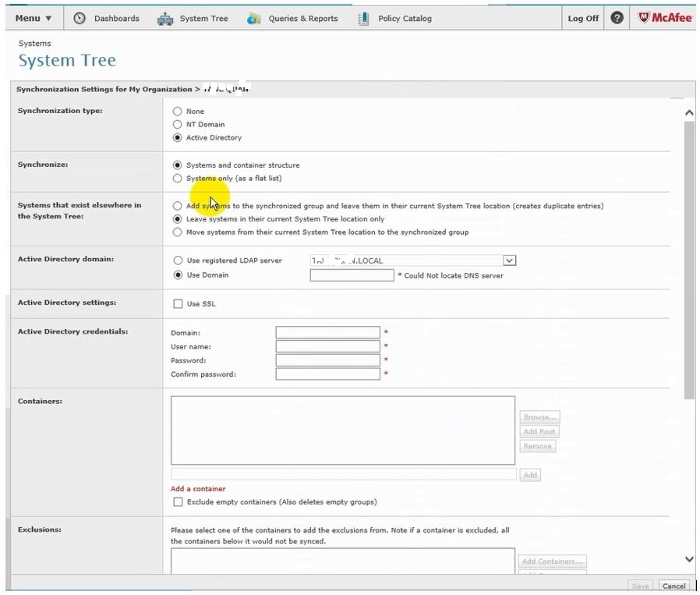Viewport: 700px width, 595px height.
Task: Click the Add a container link
Action: (198, 489)
